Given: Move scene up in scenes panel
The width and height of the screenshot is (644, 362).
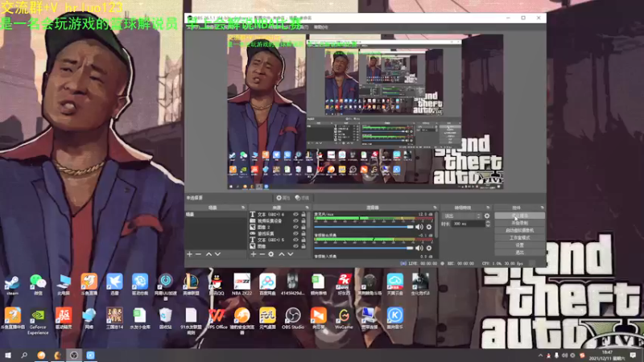Looking at the screenshot, I should 208,254.
